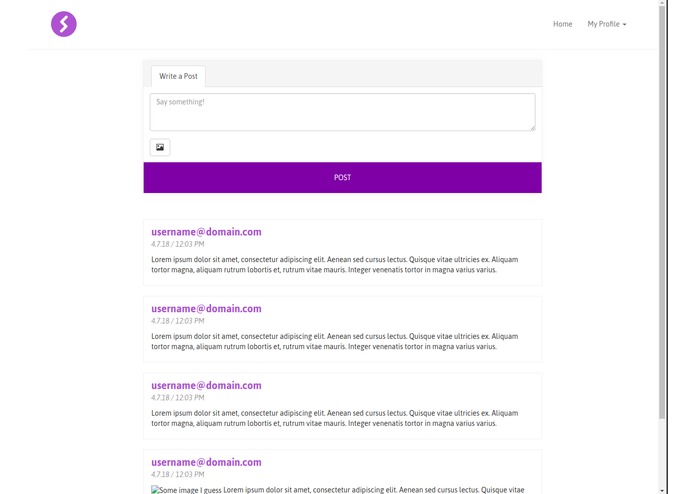The image size is (695, 494).
Task: Click the purple POST button
Action: point(342,177)
